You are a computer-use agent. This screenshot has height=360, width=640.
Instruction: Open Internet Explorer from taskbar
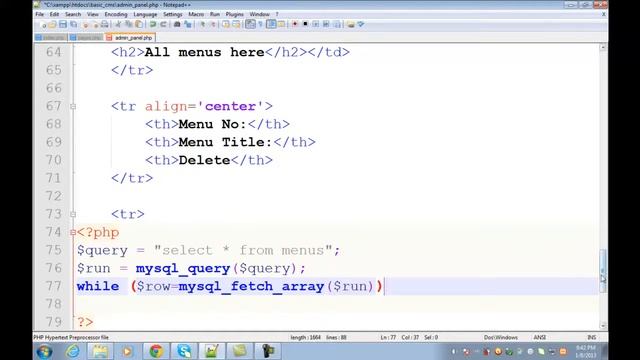click(73, 351)
